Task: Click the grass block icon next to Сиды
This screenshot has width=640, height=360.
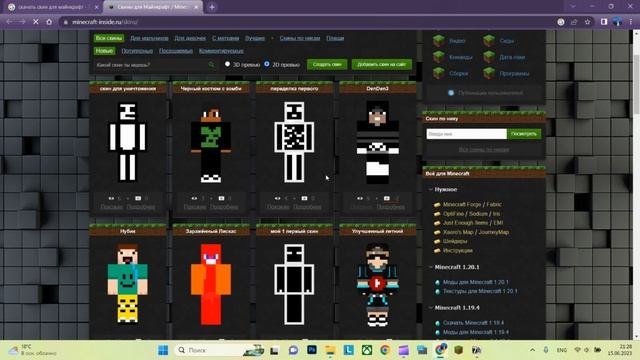Action: pos(489,40)
